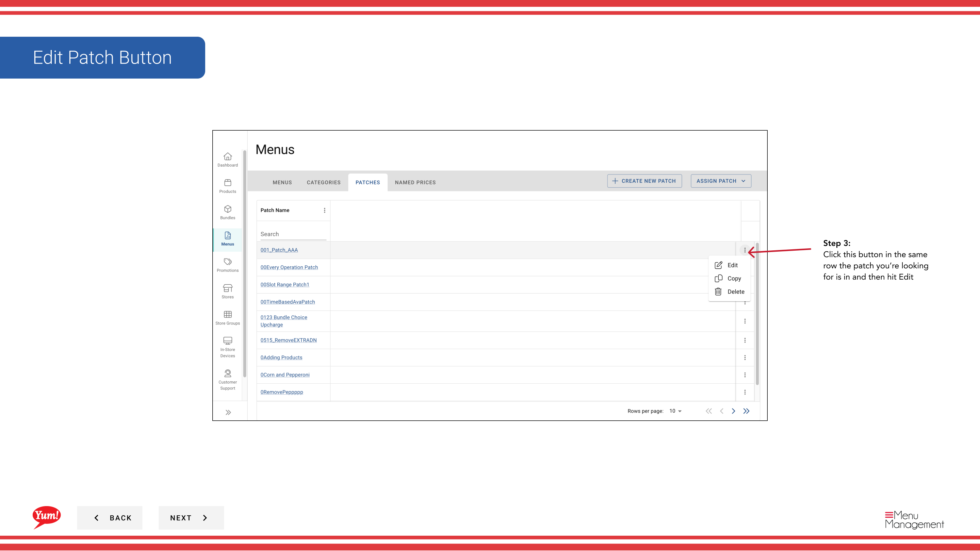The width and height of the screenshot is (980, 551).
Task: Choose Edit from the patch context menu
Action: 729,265
